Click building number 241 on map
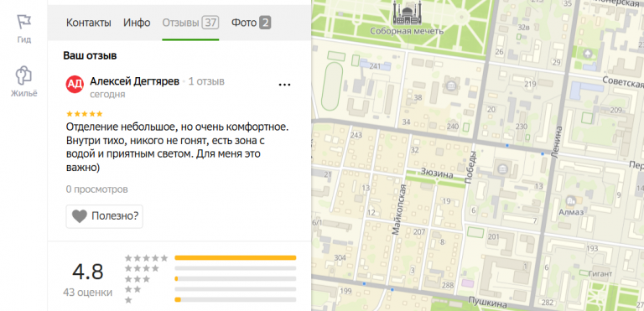The width and height of the screenshot is (644, 311). [375, 65]
